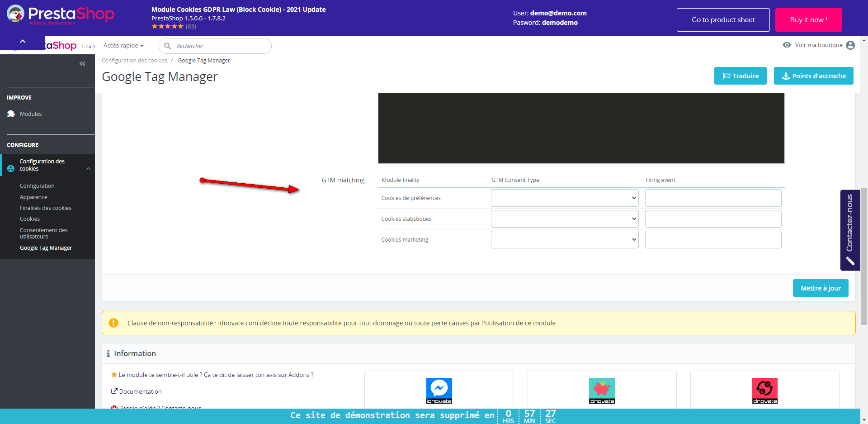Click the pencil icon on the Contactez-nous tab
This screenshot has height=424, width=868.
(x=850, y=261)
